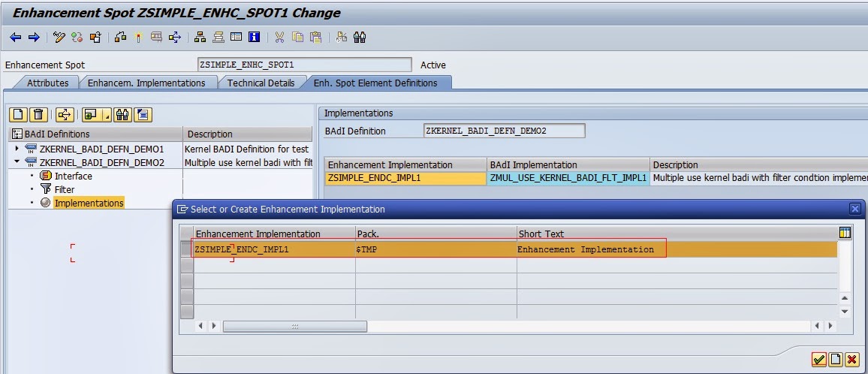Switch to the Enhancem. Implementations tab
The height and width of the screenshot is (374, 868).
[x=146, y=83]
